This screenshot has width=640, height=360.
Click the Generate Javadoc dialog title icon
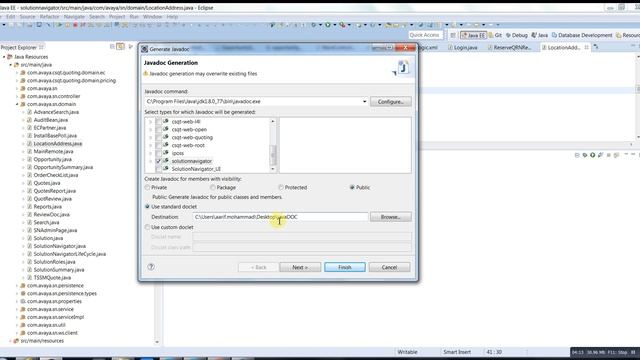point(144,49)
